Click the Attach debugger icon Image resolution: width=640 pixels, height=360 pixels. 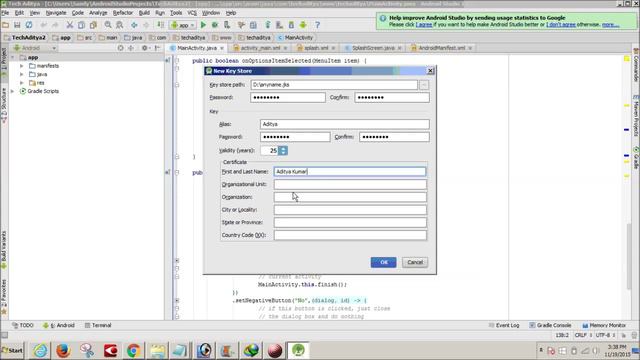[227, 25]
